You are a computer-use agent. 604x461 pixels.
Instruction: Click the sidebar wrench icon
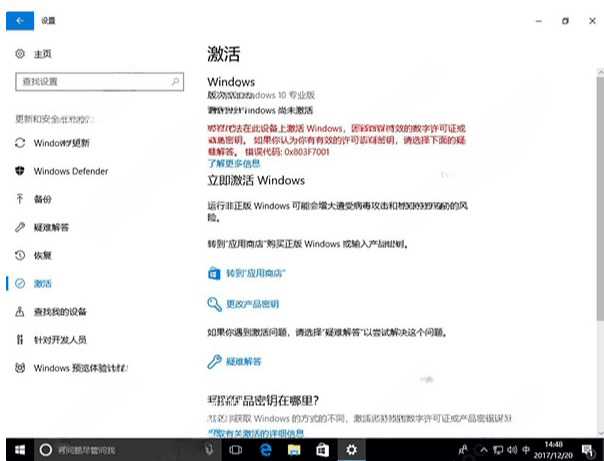20,227
